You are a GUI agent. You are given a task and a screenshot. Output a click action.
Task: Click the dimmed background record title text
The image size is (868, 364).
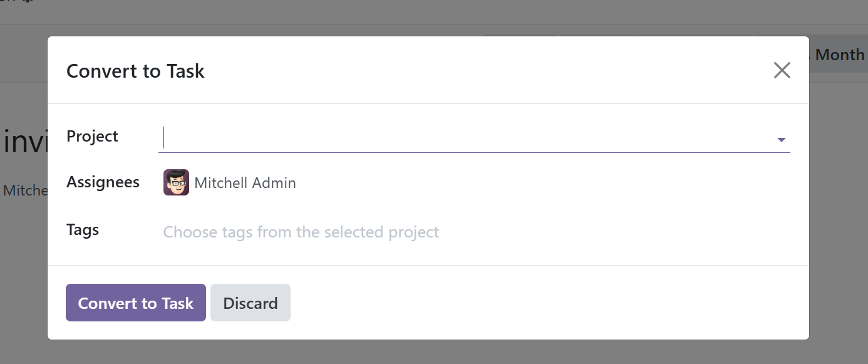(x=23, y=142)
